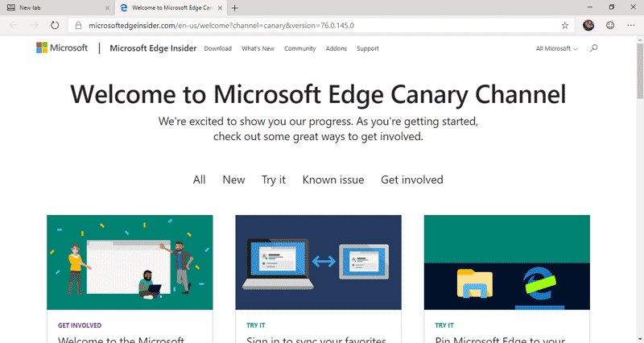The height and width of the screenshot is (343, 644).
Task: Send feedback using the smiley icon
Action: pyautogui.click(x=610, y=26)
